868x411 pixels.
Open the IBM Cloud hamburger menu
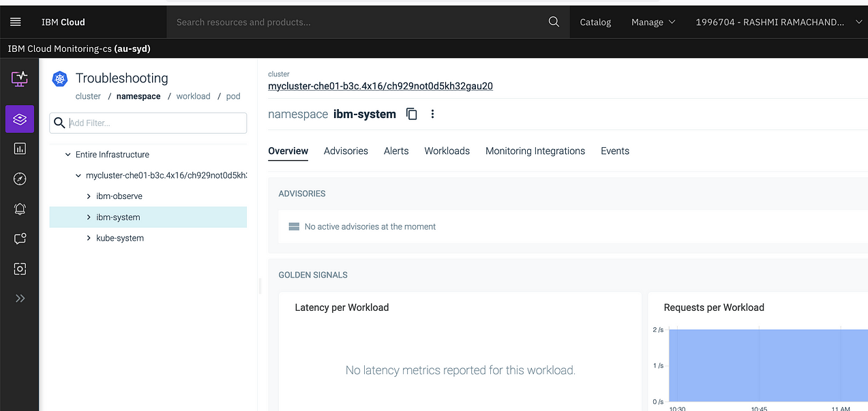16,22
